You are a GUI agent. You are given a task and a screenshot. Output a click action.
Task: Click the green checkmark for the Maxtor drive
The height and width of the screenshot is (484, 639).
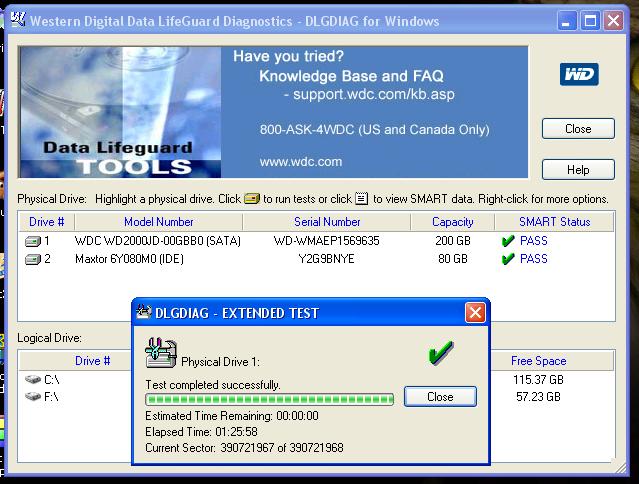coord(508,259)
